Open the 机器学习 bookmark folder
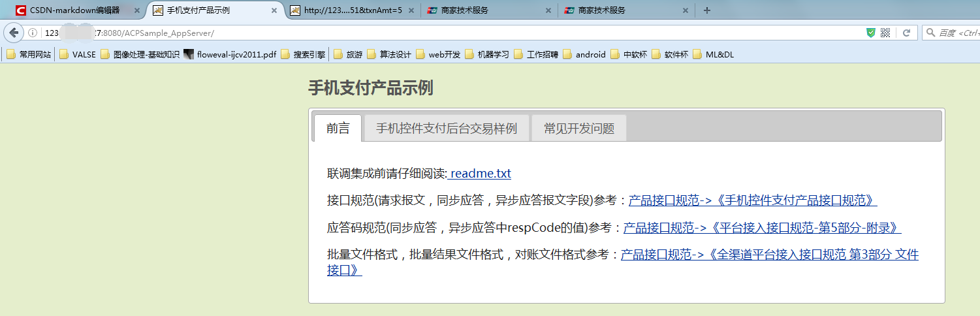This screenshot has height=316, width=980. pos(487,55)
